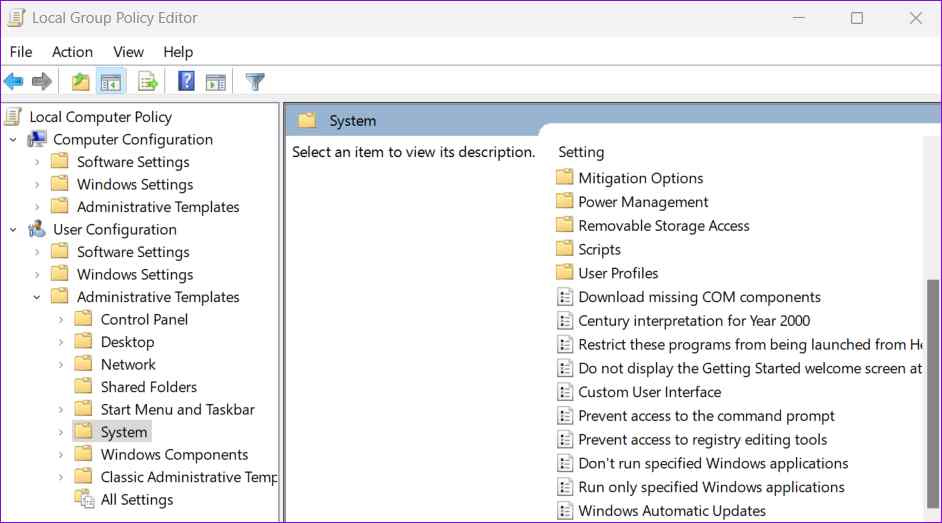
Task: Open the View menu
Action: (x=128, y=52)
